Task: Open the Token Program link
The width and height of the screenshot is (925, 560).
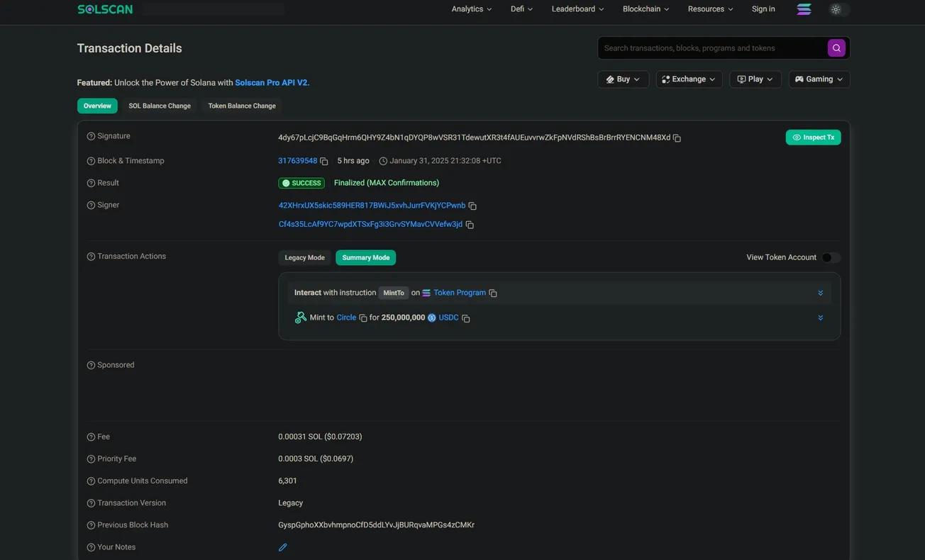Action: tap(460, 293)
